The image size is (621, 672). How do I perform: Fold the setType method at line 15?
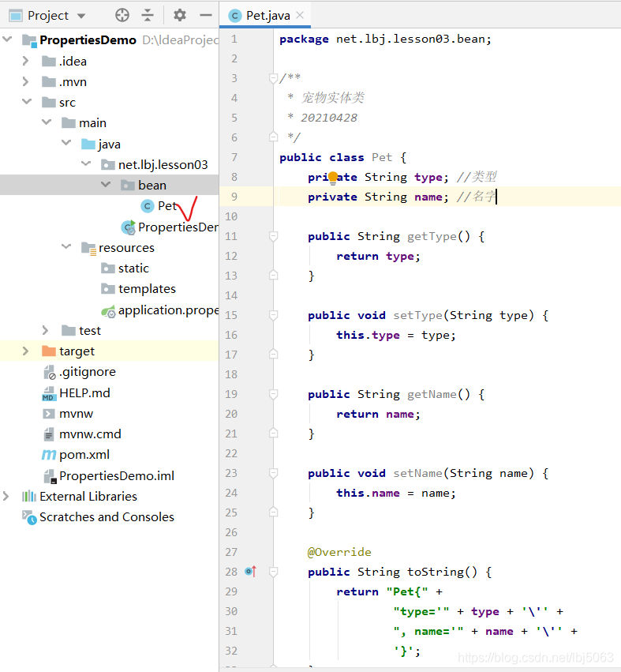click(x=273, y=315)
